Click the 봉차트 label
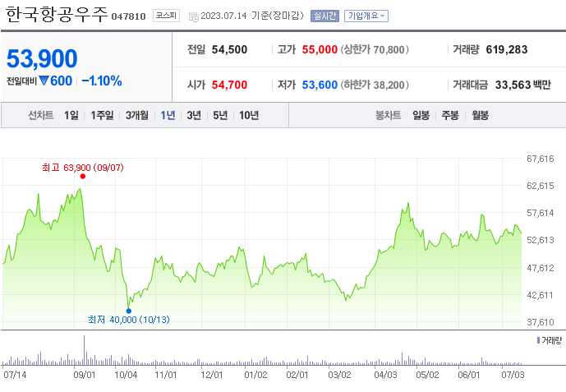Viewport: 566px width, 392px height. [388, 115]
